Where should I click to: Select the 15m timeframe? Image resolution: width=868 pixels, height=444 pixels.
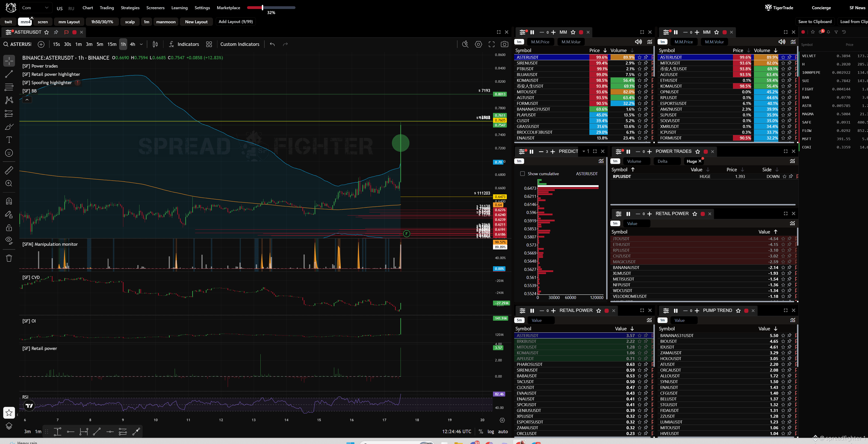(112, 44)
